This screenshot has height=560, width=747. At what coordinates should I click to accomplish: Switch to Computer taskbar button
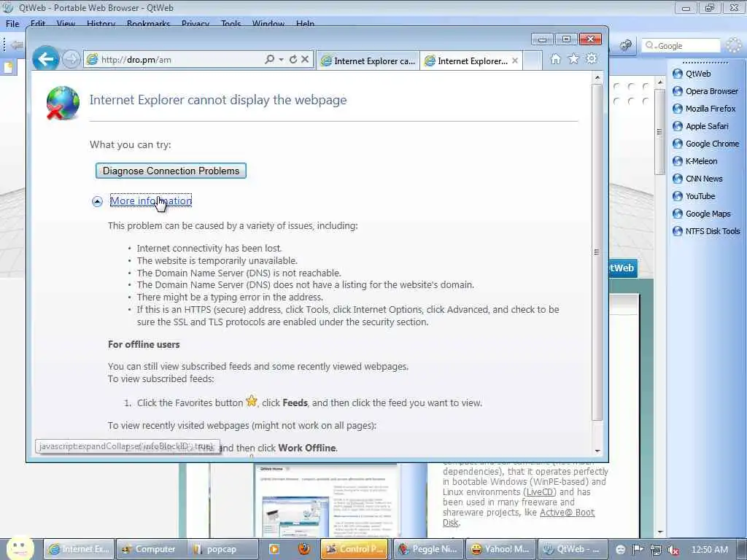[150, 549]
